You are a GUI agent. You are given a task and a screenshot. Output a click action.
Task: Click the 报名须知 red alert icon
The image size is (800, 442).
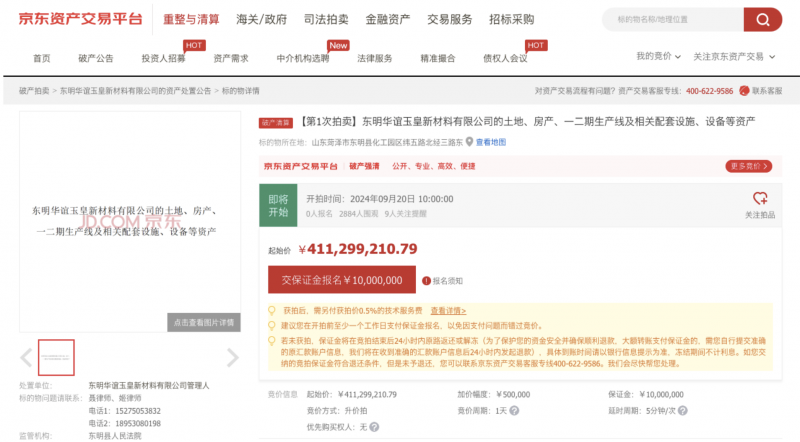425,281
